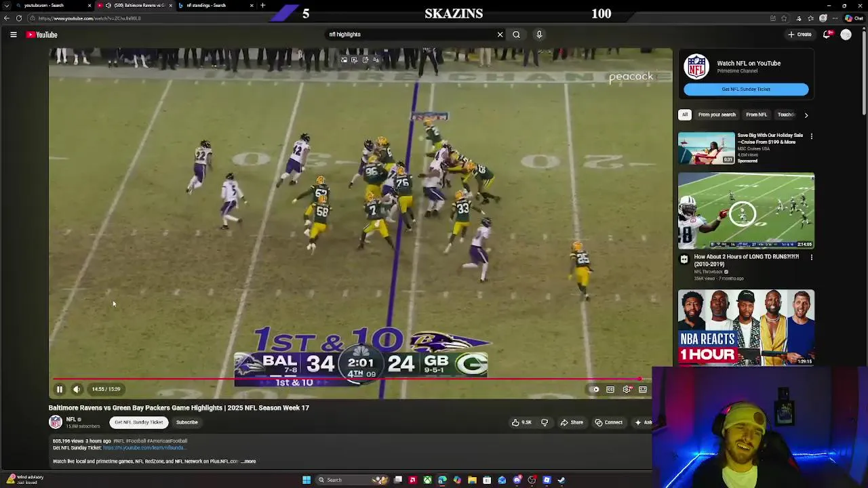Show more filter chips with right arrow
The width and height of the screenshot is (868, 488).
point(806,115)
